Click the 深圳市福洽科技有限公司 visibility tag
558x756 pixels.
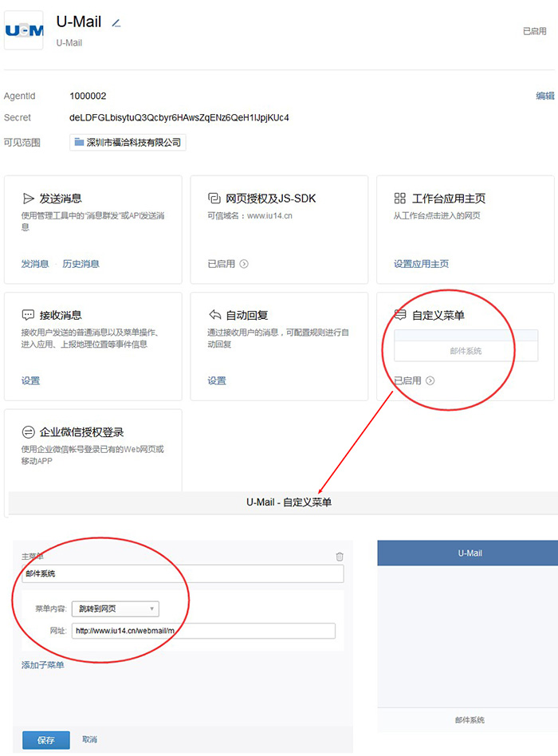tap(128, 143)
